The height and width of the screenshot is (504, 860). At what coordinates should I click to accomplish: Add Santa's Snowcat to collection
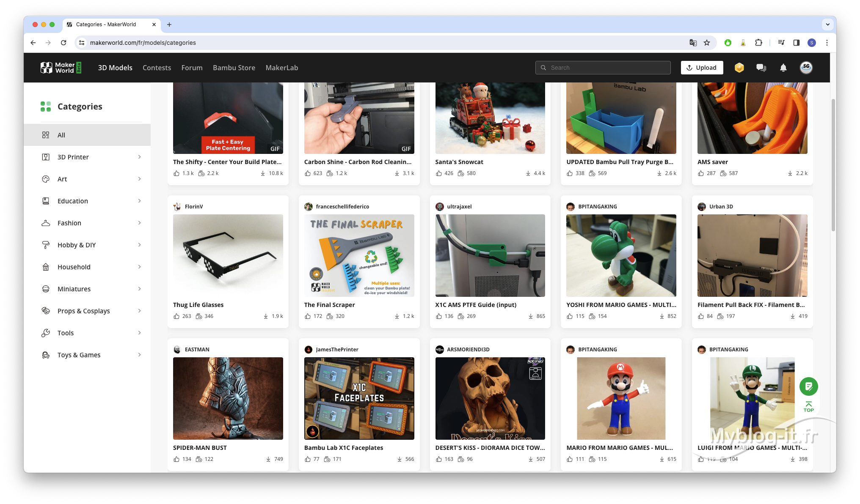pos(461,173)
